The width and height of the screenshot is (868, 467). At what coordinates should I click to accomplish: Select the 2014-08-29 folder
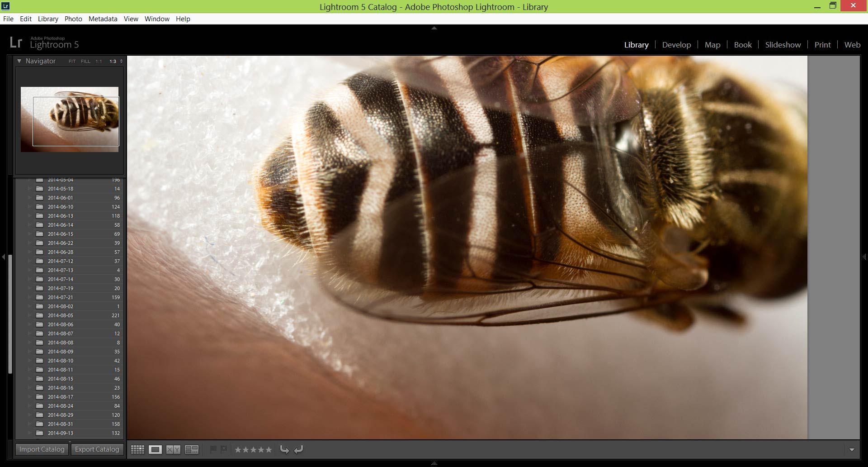point(69,415)
